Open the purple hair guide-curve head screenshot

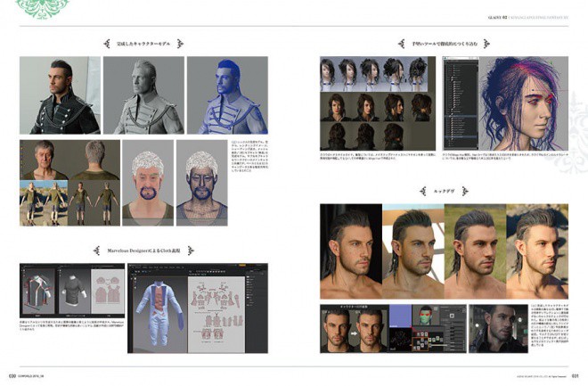pos(524,103)
